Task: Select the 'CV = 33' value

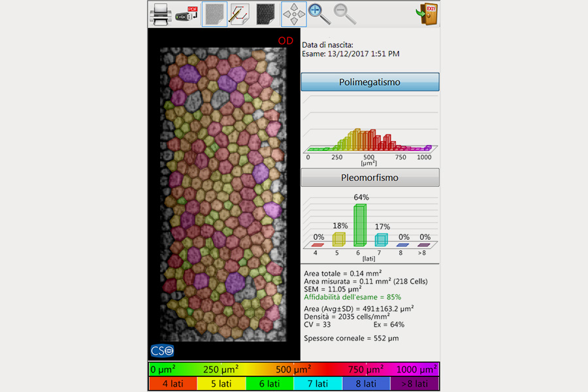Action: (318, 325)
